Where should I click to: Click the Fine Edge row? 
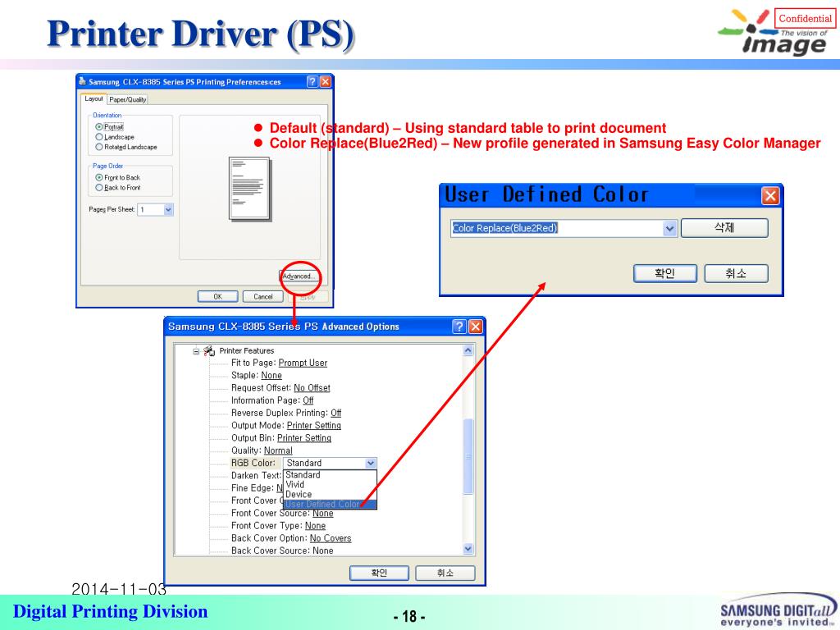point(257,488)
